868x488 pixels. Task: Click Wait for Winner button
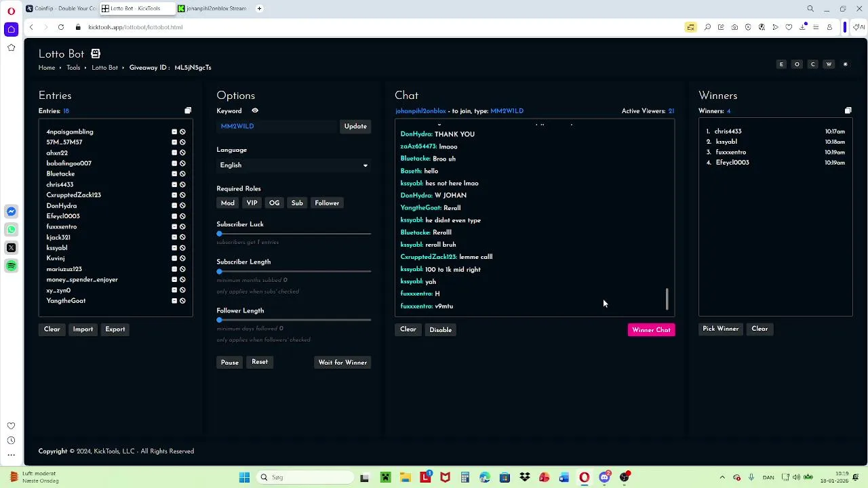[342, 363]
